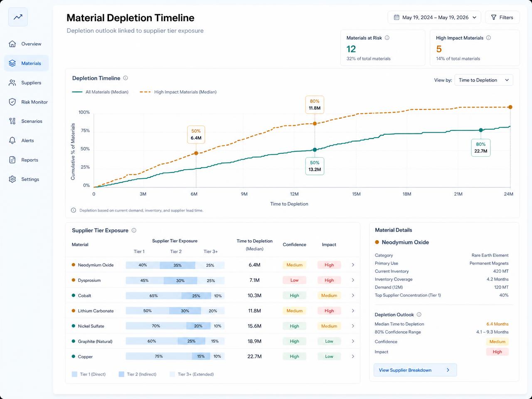Click the Settings gear icon

12,179
